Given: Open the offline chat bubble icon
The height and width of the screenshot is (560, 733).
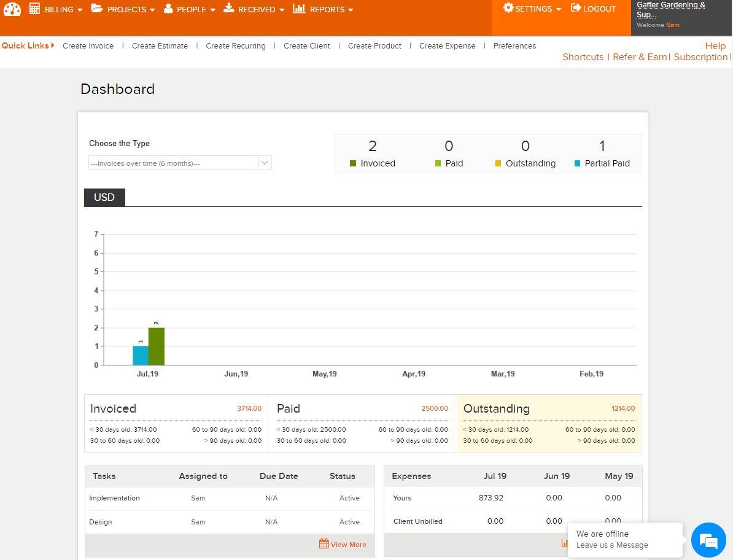Looking at the screenshot, I should point(708,540).
